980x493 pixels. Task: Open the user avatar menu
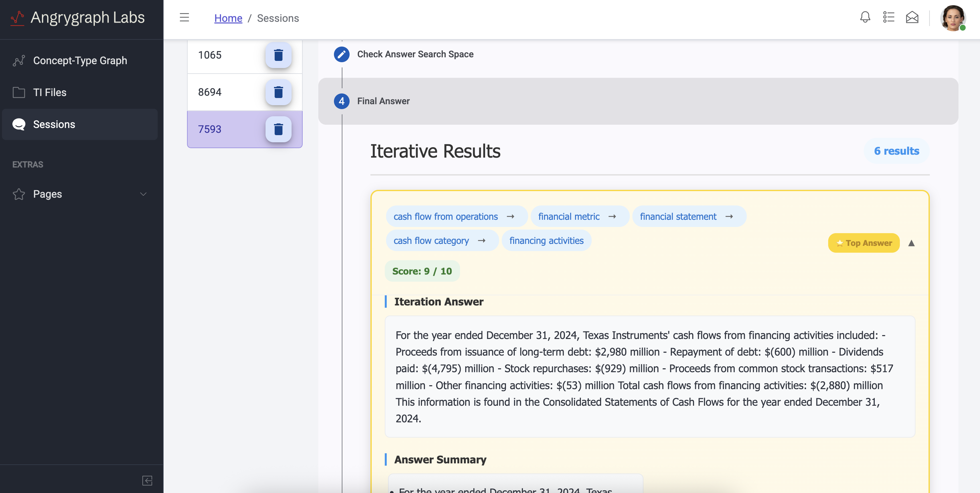point(953,18)
